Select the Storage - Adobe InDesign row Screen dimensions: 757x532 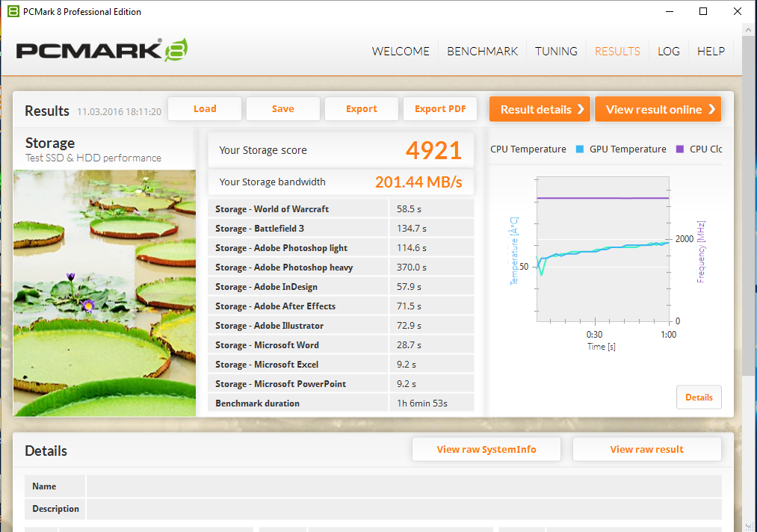(341, 287)
